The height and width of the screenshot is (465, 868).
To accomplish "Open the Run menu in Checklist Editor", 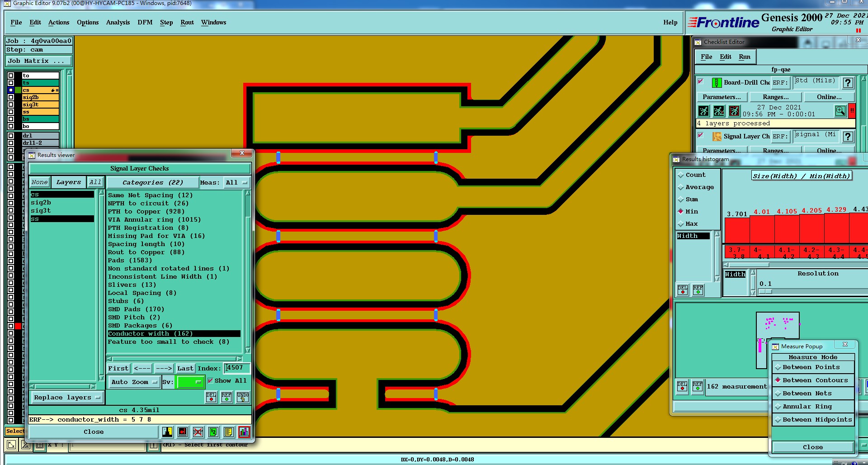I will pyautogui.click(x=745, y=57).
